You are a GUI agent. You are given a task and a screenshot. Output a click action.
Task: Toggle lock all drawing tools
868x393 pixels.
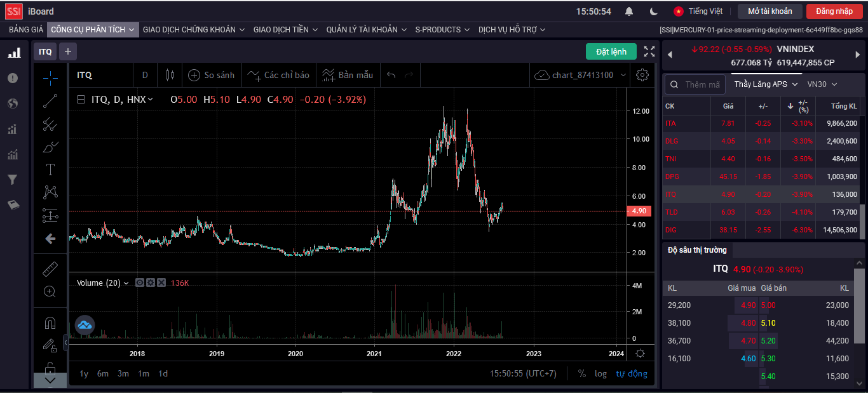50,367
